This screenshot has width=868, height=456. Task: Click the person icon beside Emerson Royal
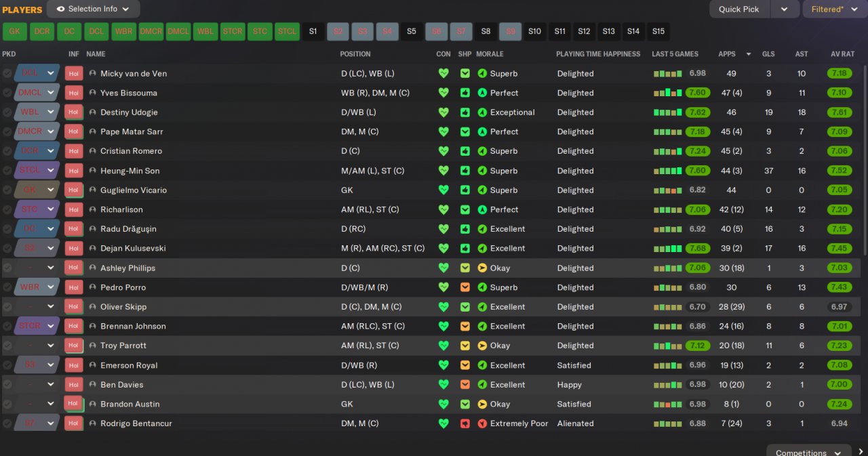tap(92, 365)
